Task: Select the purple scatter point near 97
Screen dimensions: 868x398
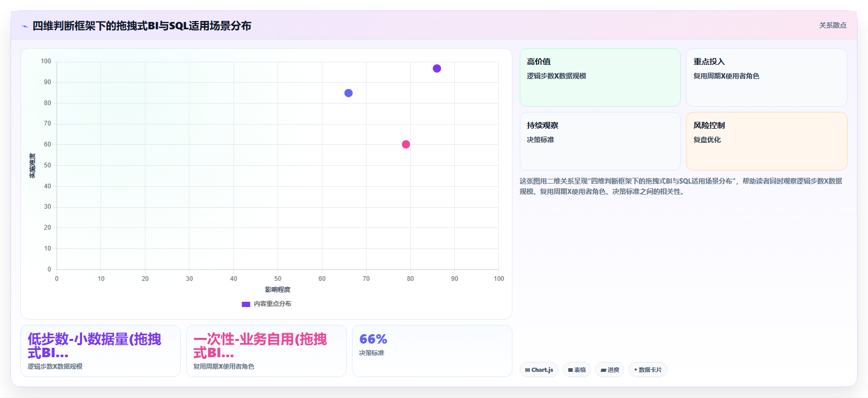Action: [437, 69]
